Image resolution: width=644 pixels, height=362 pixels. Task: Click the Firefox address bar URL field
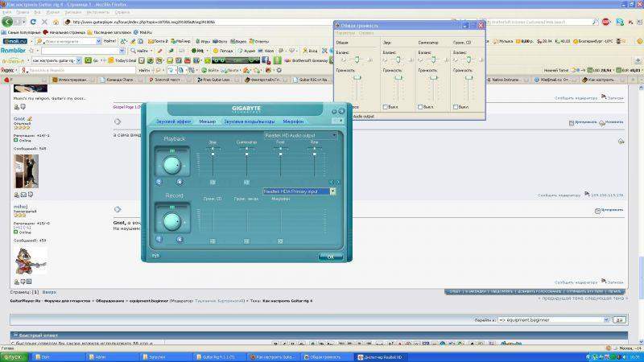pyautogui.click(x=201, y=22)
